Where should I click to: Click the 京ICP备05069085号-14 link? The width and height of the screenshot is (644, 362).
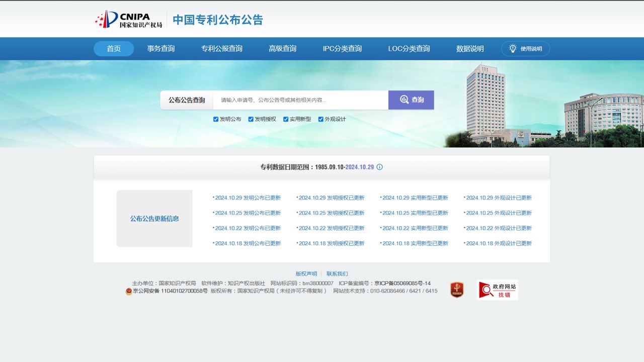tap(403, 284)
